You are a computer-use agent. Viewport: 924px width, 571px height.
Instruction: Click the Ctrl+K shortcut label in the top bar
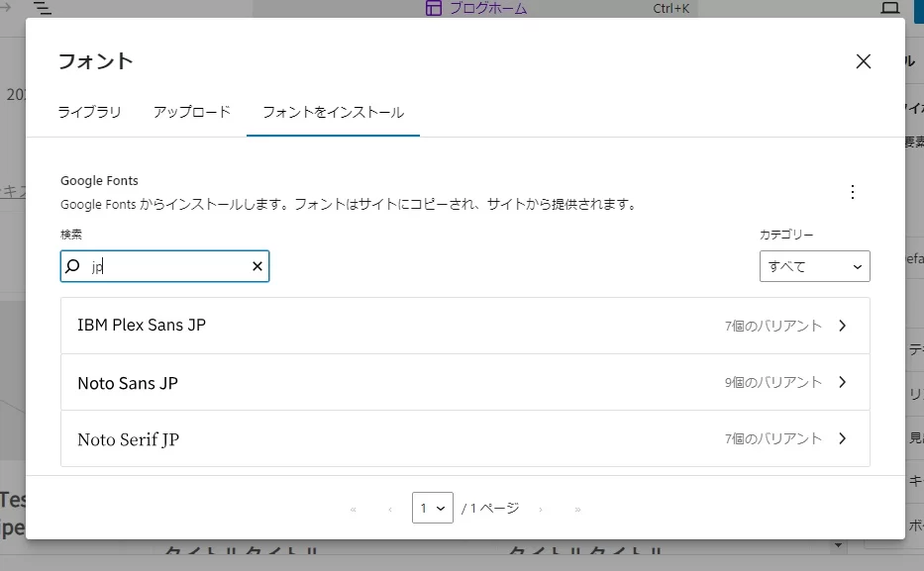(x=671, y=8)
